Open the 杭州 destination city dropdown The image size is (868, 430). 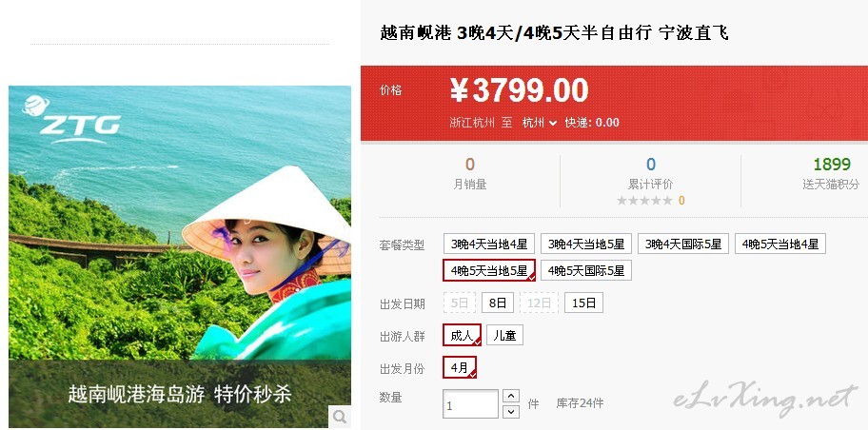(x=540, y=123)
